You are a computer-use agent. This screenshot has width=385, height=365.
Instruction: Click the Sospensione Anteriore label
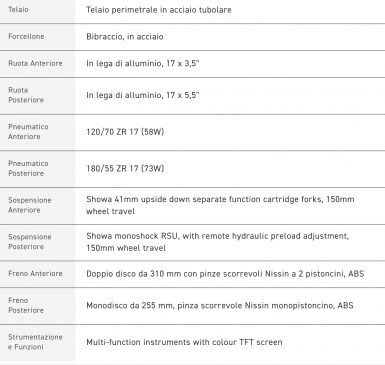coord(30,205)
